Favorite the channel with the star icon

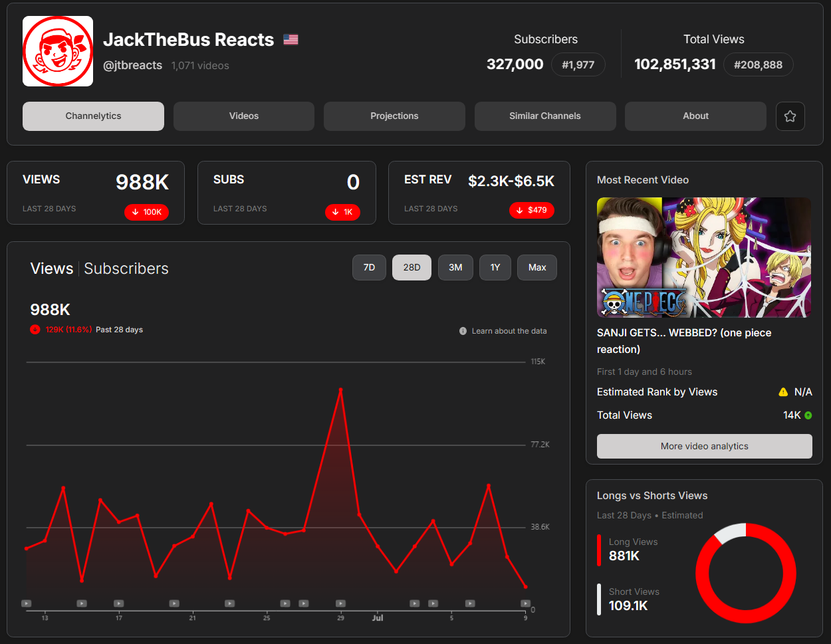[x=790, y=116]
